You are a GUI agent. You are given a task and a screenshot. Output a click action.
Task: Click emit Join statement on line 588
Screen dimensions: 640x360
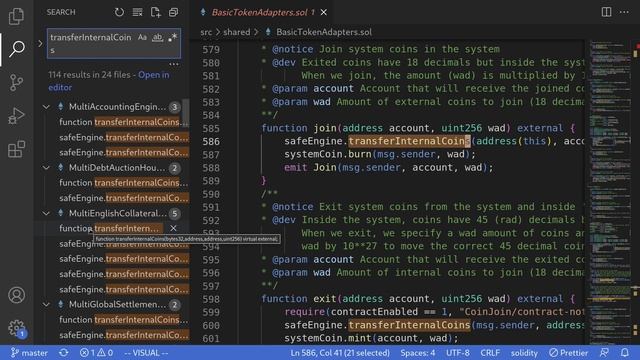pyautogui.click(x=389, y=168)
